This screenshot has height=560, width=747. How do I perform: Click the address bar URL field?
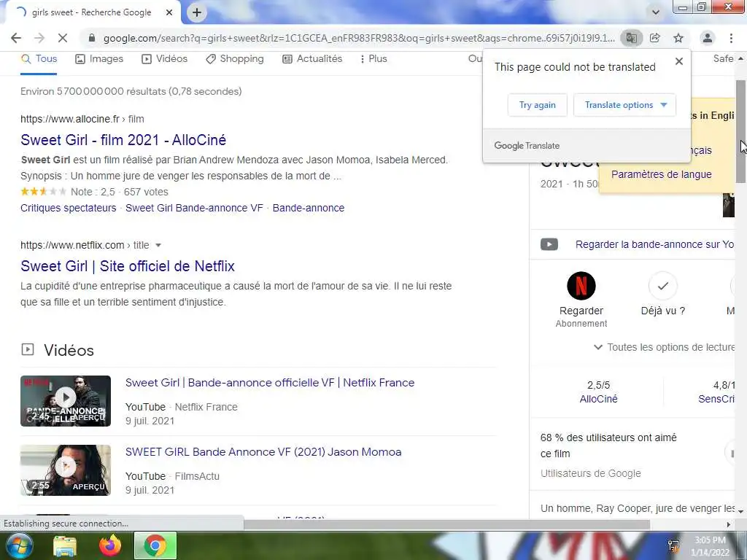(x=359, y=38)
